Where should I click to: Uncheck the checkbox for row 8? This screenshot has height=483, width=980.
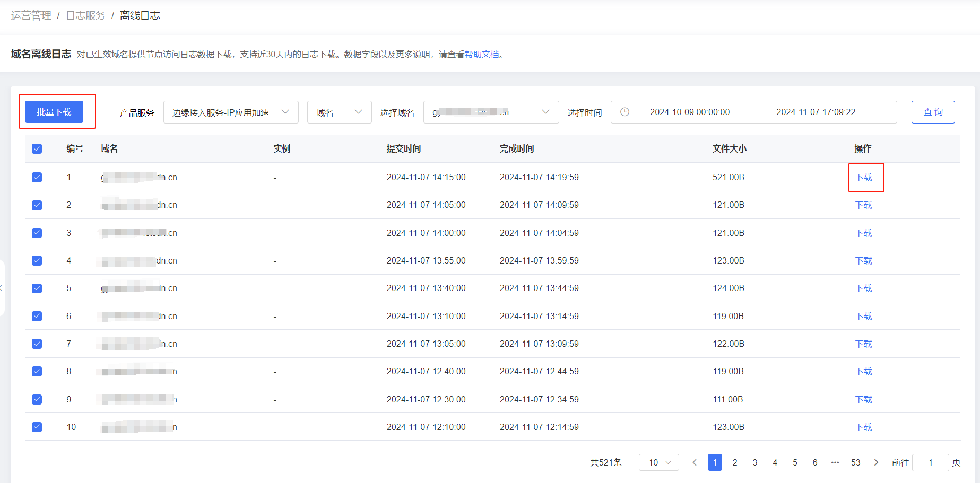pyautogui.click(x=37, y=371)
